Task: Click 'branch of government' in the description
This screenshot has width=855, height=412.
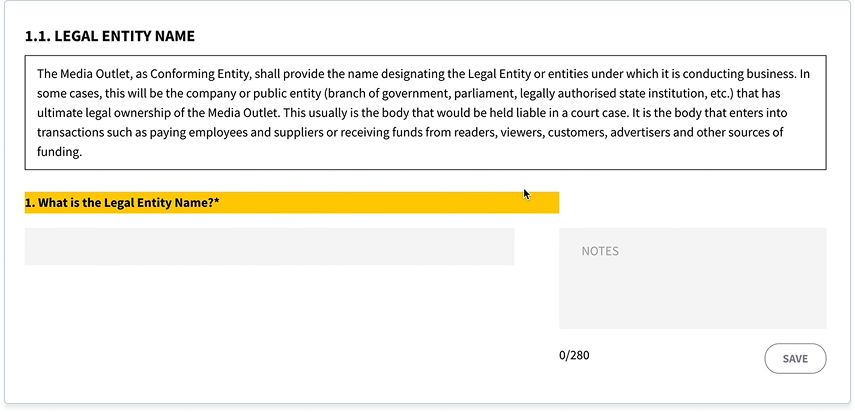Action: [383, 94]
